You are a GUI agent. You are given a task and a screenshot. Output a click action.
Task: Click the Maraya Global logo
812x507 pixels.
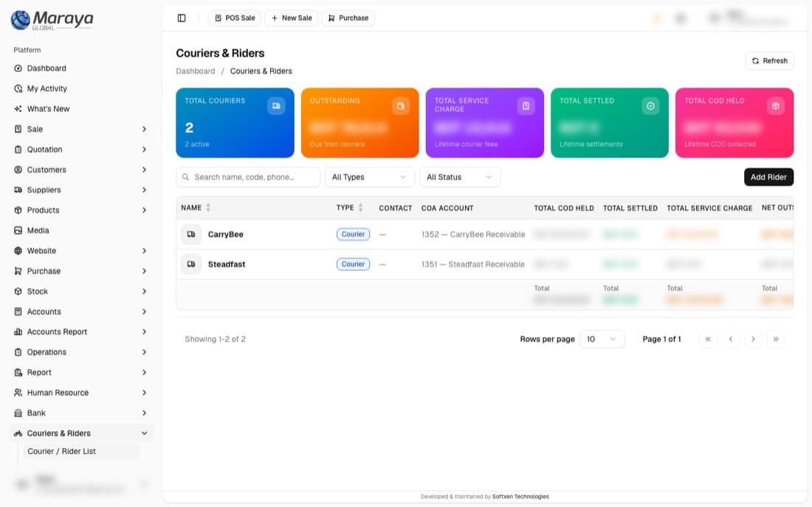point(52,20)
